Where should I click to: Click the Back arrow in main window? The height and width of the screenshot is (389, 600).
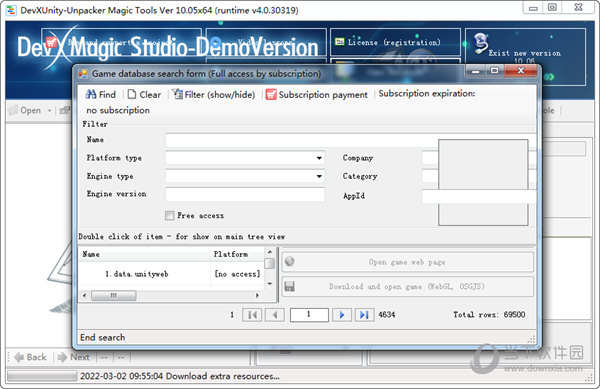pos(19,357)
